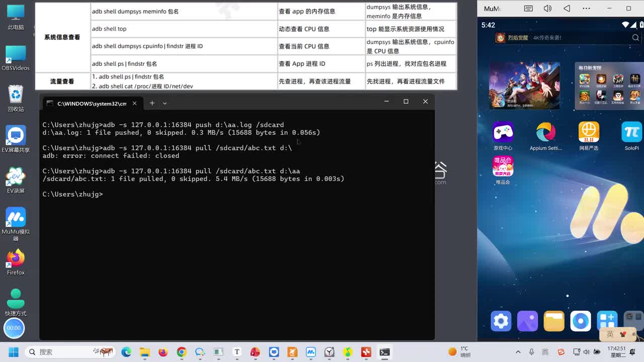This screenshot has height=362, width=644.
Task: Click the 00:00 recording timer button
Action: click(14, 328)
